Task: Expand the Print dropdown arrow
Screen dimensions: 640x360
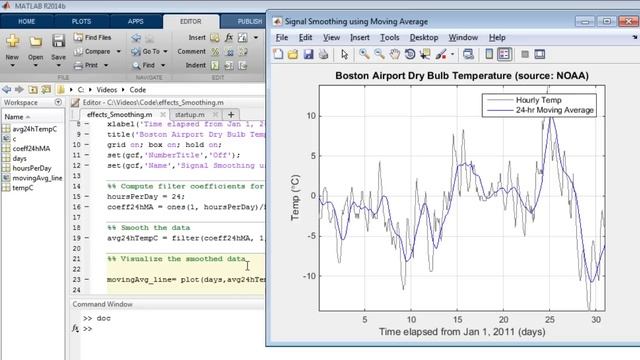Action: click(x=106, y=65)
